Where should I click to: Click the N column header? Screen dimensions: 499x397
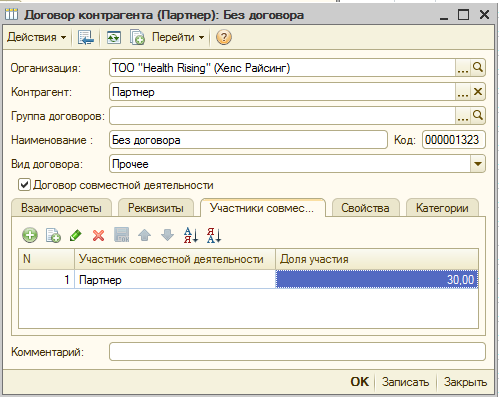[x=46, y=259]
